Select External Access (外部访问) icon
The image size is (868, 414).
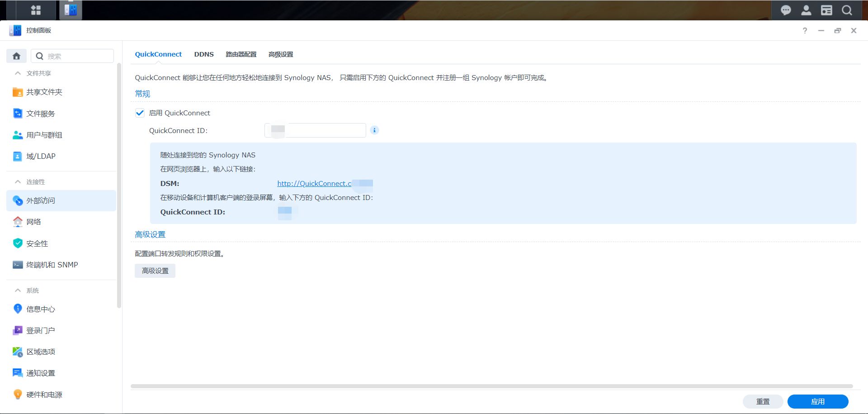pyautogui.click(x=18, y=200)
